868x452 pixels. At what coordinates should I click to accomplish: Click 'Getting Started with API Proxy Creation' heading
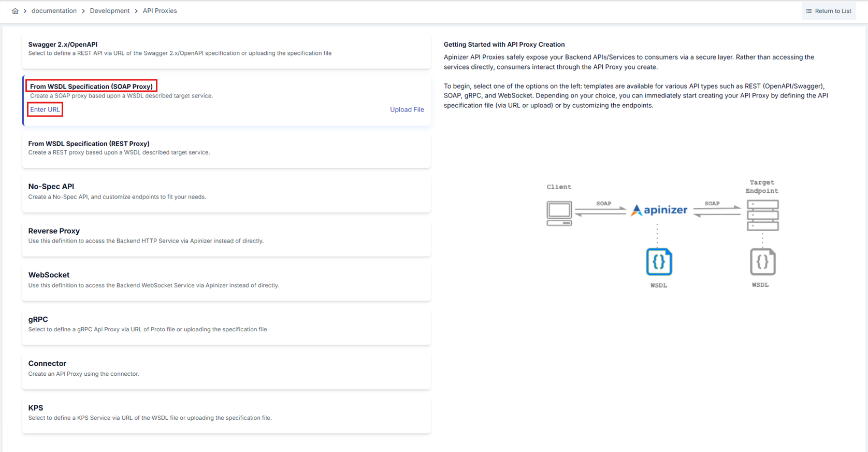tap(504, 45)
